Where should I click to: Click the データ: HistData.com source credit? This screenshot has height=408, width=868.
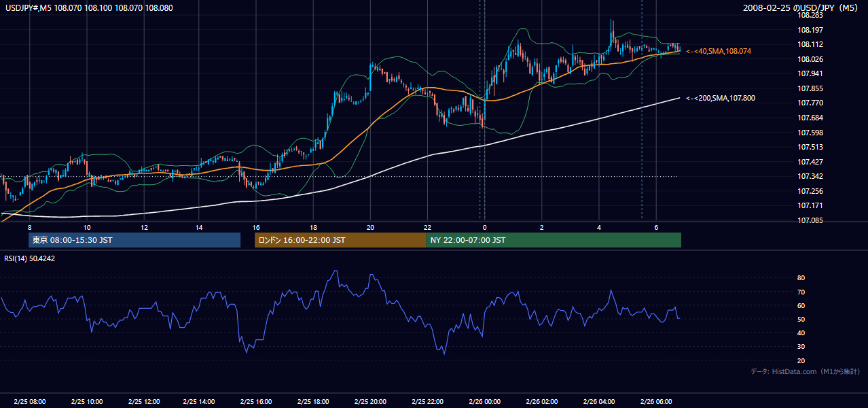point(806,371)
